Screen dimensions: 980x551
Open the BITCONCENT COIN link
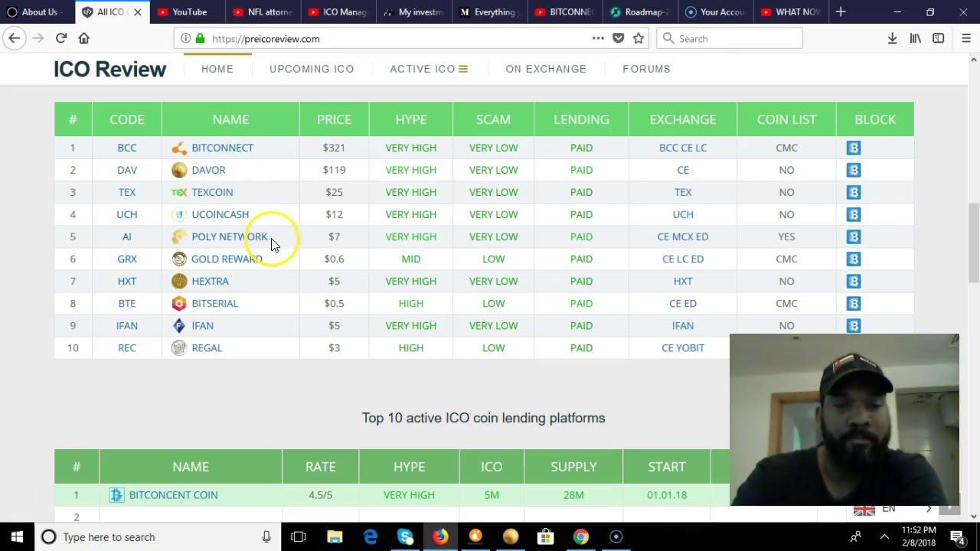pyautogui.click(x=173, y=495)
